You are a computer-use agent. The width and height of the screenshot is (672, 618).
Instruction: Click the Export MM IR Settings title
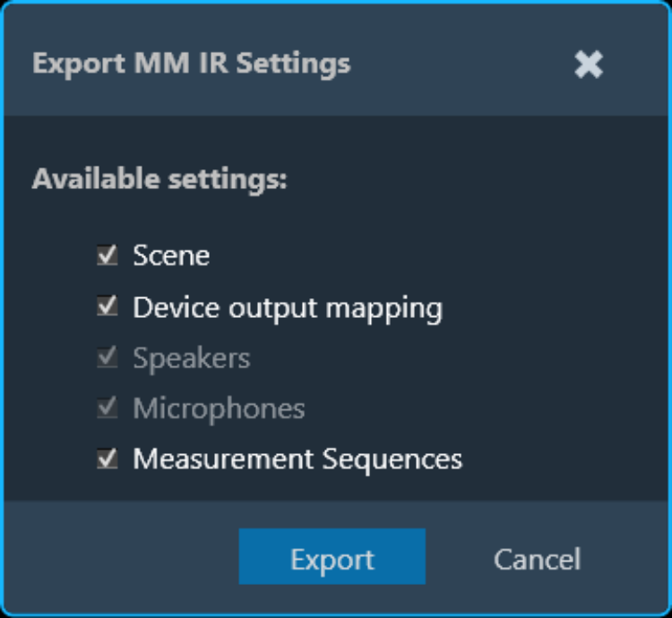191,64
